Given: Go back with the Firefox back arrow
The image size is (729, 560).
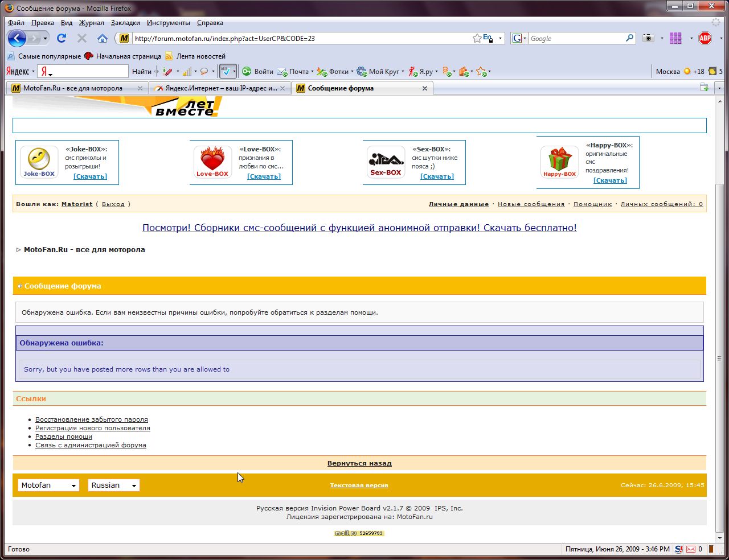Looking at the screenshot, I should tap(17, 38).
